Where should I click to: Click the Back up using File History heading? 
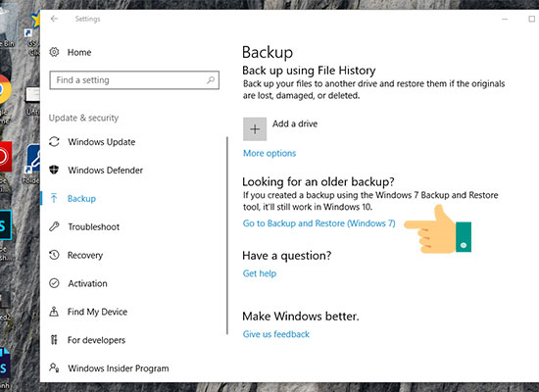[309, 71]
